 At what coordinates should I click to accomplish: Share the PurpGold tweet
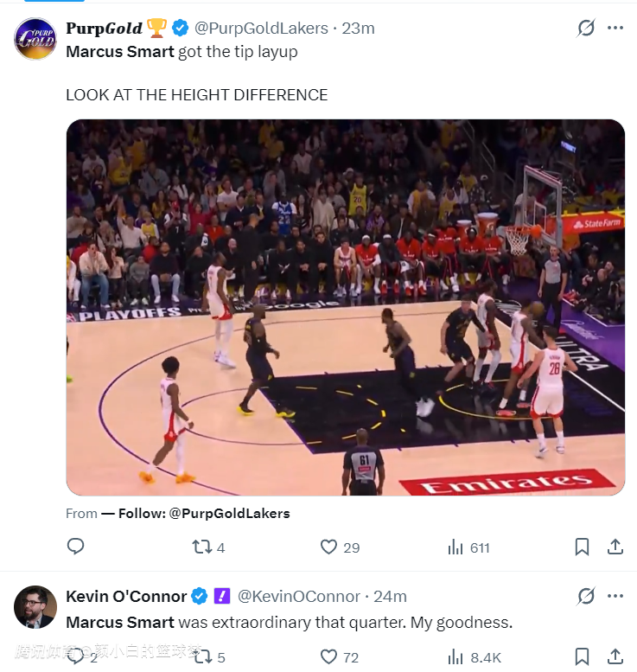(615, 547)
